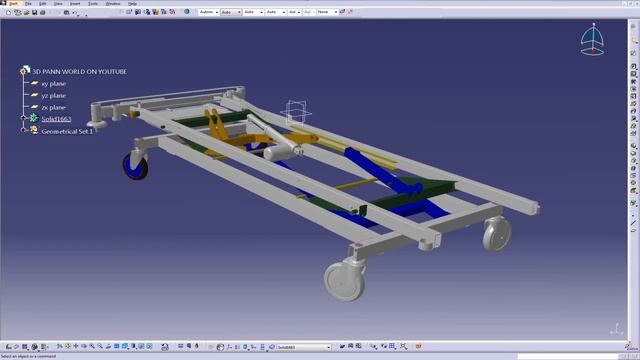
Task: Click the Save diskette icon
Action: pyautogui.click(x=35, y=12)
